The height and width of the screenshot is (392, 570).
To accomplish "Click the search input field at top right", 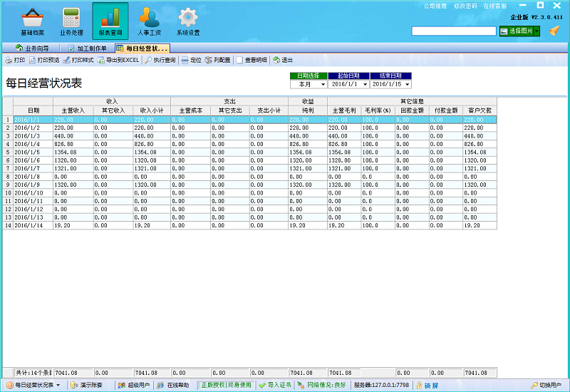I will 453,31.
